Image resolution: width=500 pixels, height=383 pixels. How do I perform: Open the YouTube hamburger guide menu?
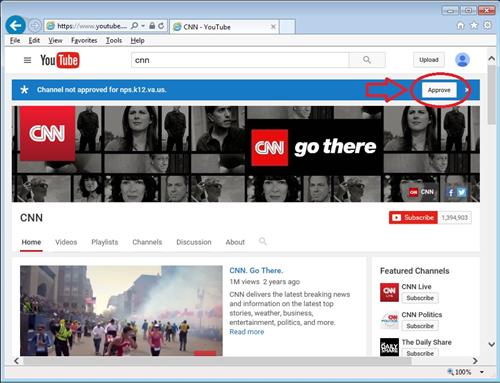pos(27,60)
